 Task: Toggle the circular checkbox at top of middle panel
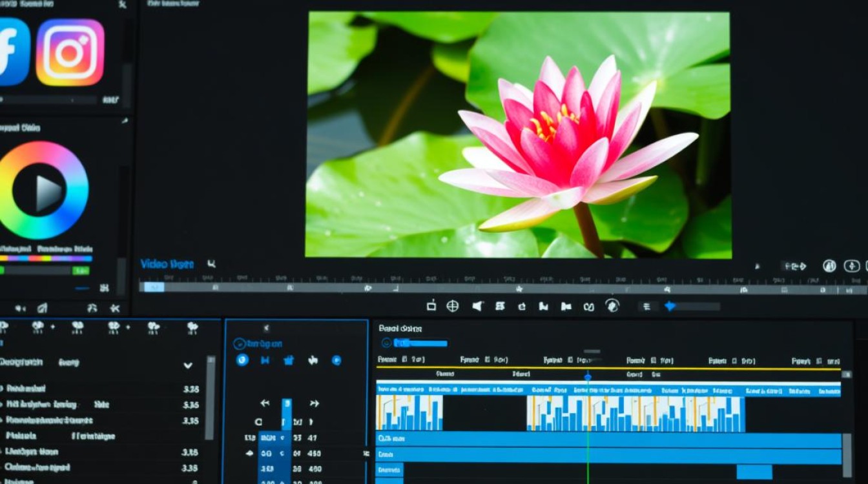[239, 344]
